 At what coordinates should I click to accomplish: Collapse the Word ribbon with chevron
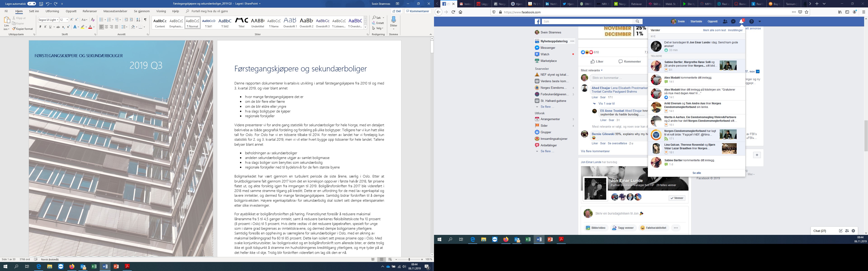pos(430,34)
